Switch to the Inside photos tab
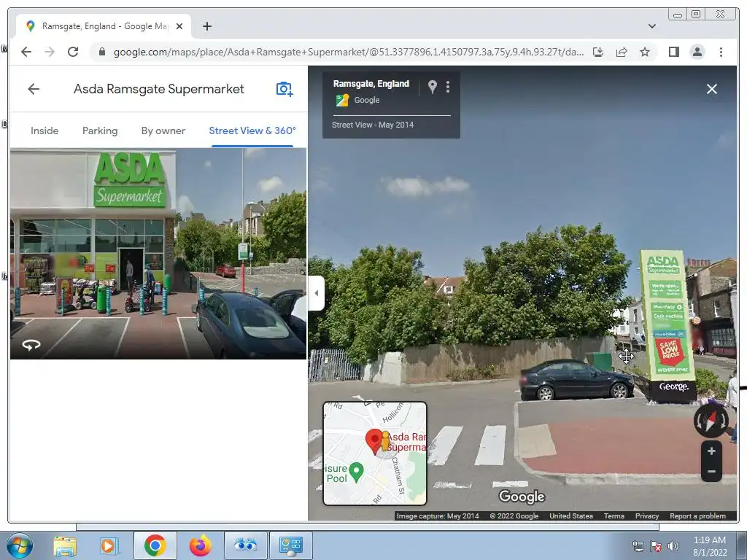Screen dimensions: 747x560 (44, 131)
